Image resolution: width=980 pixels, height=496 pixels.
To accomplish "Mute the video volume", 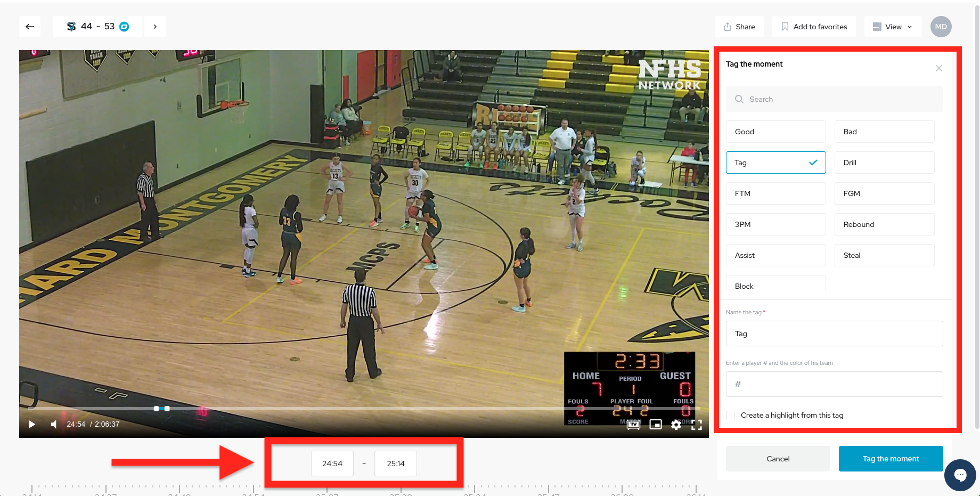I will [53, 424].
